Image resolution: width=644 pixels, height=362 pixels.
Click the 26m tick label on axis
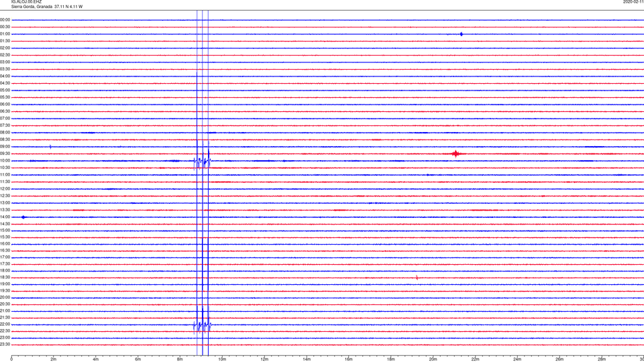pyautogui.click(x=559, y=359)
